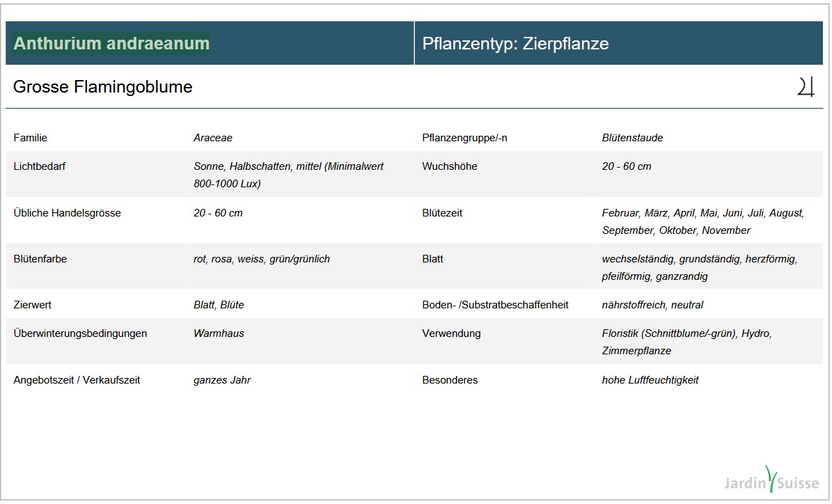Viewport: 832px width, 504px height.
Task: Select the Araceae family value
Action: point(213,138)
